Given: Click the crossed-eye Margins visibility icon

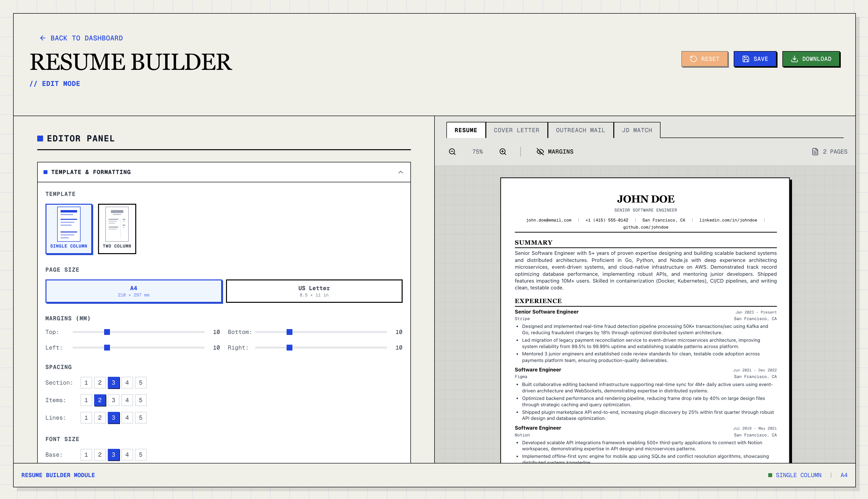Looking at the screenshot, I should pyautogui.click(x=540, y=151).
